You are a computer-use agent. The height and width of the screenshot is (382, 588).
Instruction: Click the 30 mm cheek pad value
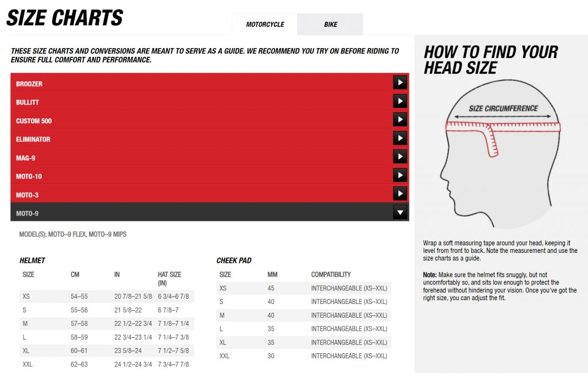[271, 356]
